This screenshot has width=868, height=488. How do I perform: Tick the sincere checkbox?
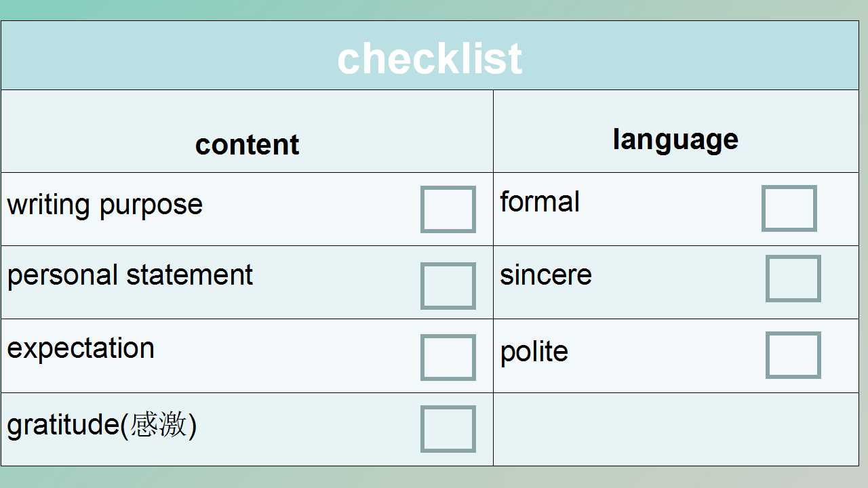click(793, 279)
